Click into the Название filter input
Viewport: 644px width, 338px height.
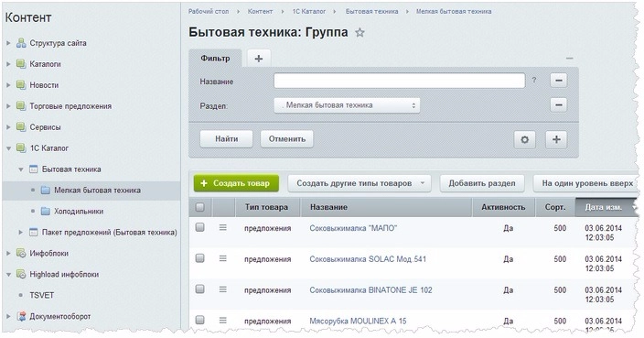tap(399, 81)
